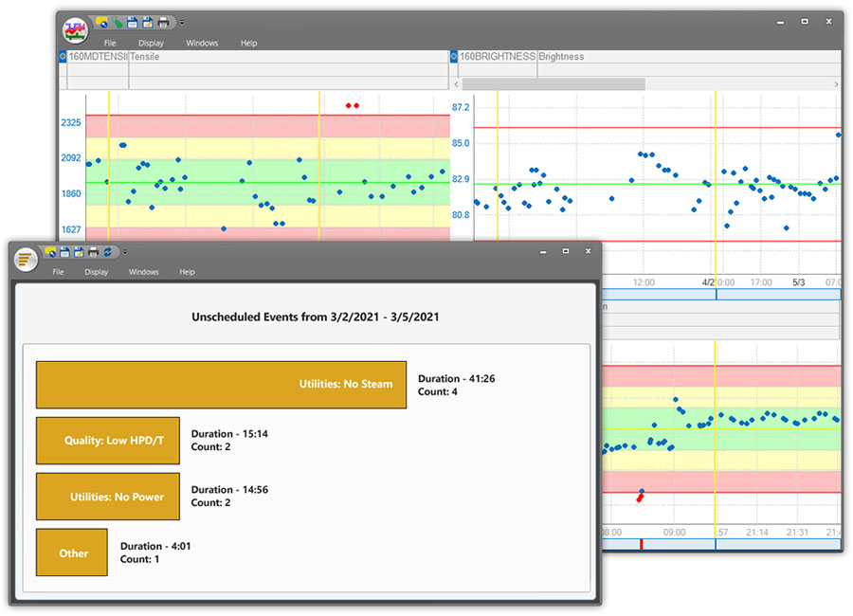Image resolution: width=853 pixels, height=616 pixels.
Task: Click the horizontal scrollbar above the Brightness chart
Action: (554, 84)
